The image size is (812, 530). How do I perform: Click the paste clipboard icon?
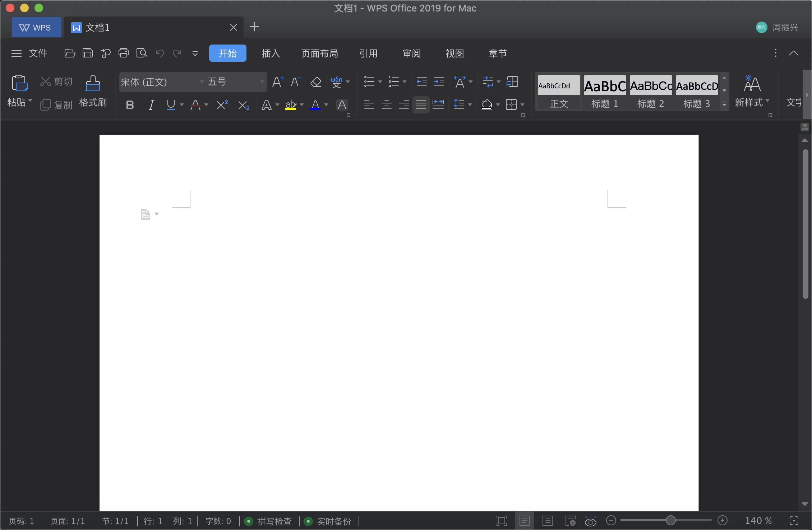point(20,83)
